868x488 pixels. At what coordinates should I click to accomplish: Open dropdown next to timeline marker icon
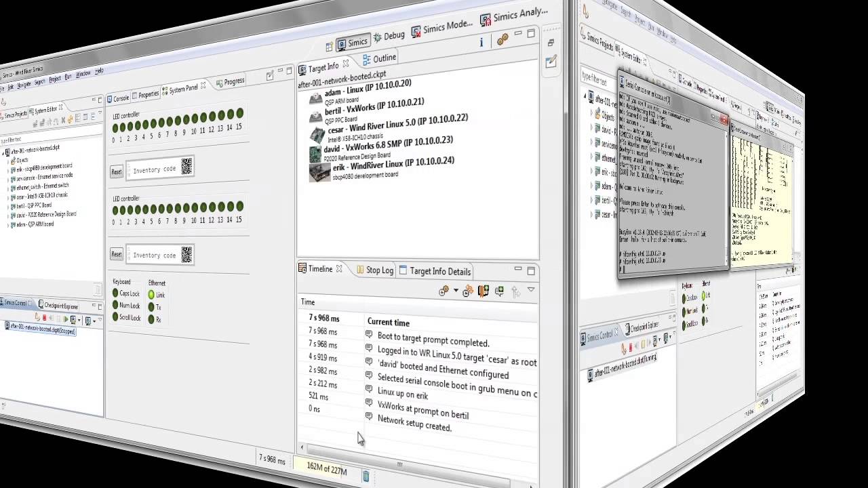(x=456, y=291)
